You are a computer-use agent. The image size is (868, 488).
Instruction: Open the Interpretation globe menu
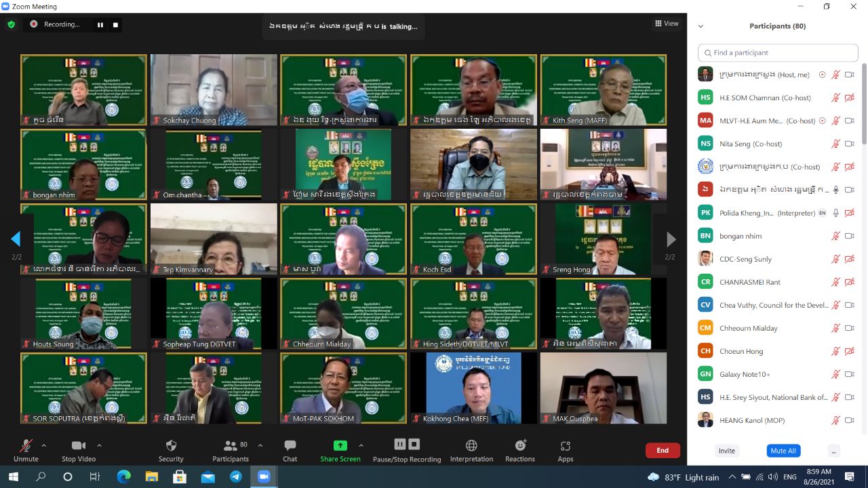tap(471, 445)
